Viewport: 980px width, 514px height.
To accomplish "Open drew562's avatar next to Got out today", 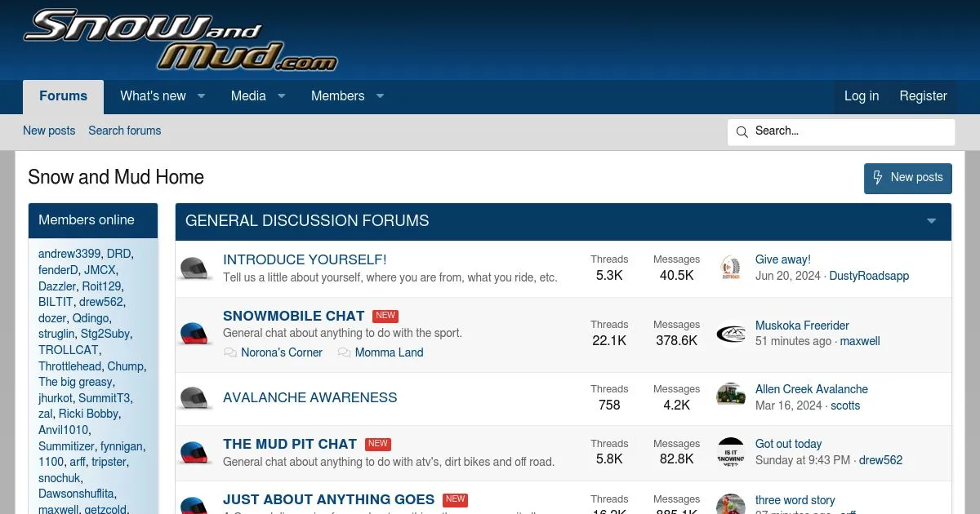I will coord(731,452).
